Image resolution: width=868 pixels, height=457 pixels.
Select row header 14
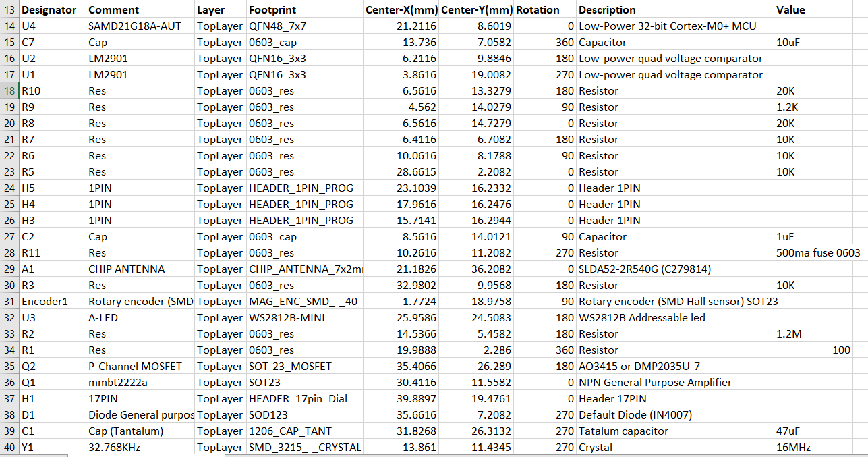click(x=9, y=26)
